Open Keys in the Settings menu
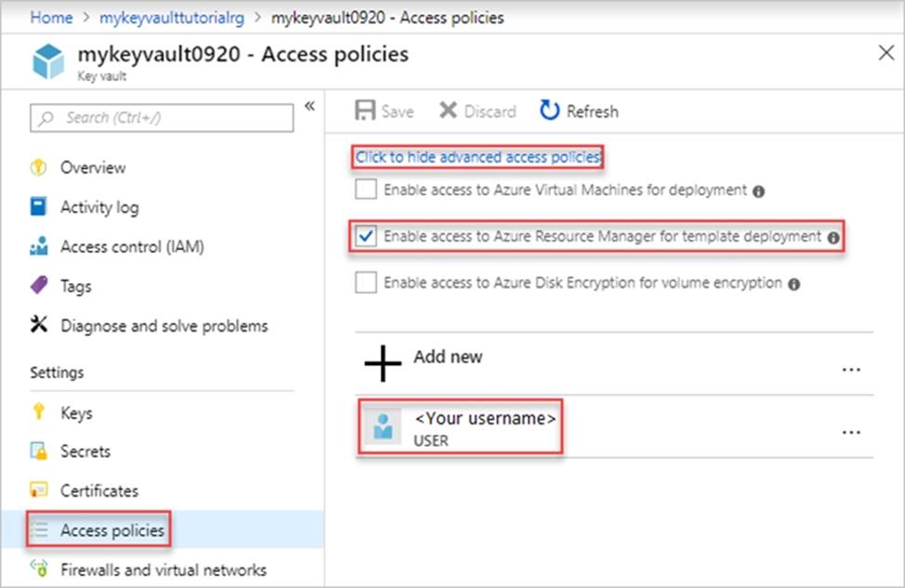Image resolution: width=905 pixels, height=588 pixels. pyautogui.click(x=76, y=413)
